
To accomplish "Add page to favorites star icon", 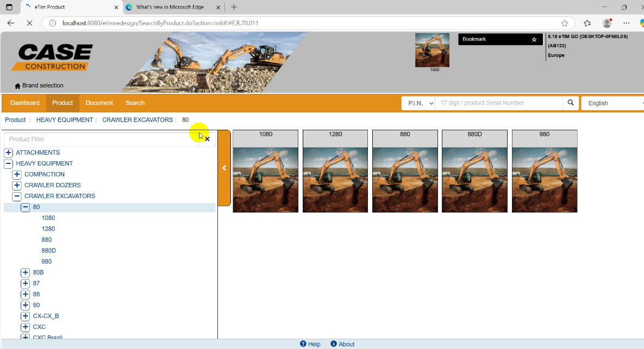I will [x=565, y=23].
